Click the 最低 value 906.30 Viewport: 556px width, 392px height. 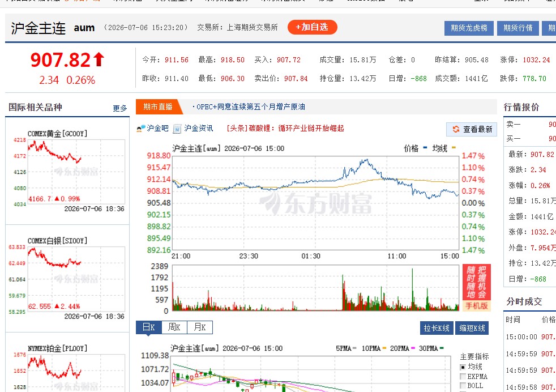click(233, 79)
